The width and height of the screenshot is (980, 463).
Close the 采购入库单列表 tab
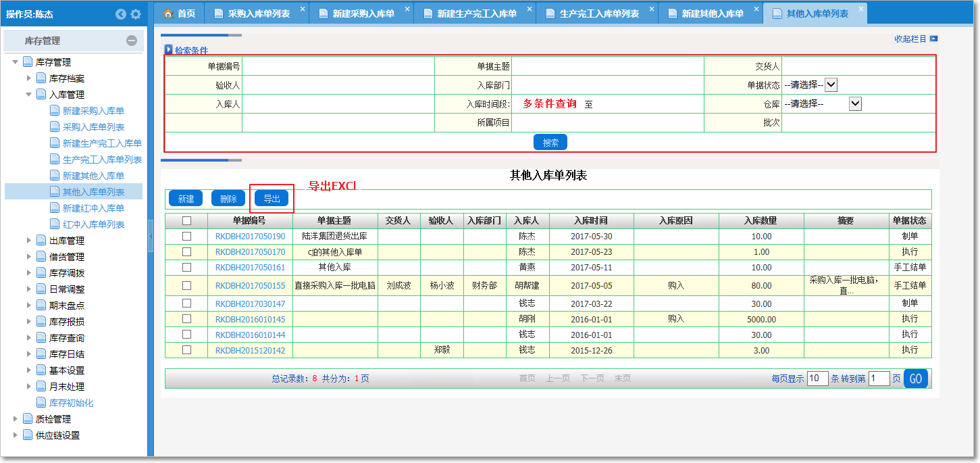302,9
